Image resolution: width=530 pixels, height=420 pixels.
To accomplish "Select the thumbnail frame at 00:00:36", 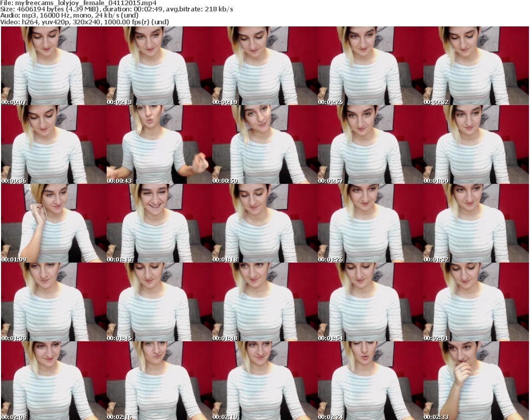I will tap(53, 144).
